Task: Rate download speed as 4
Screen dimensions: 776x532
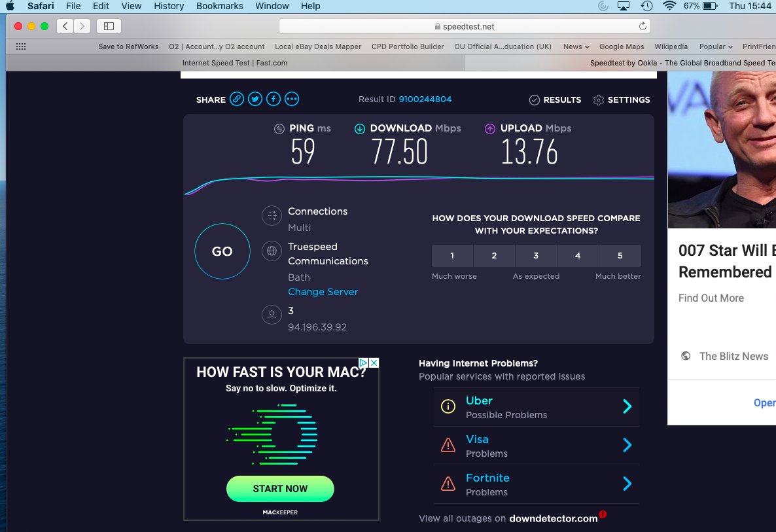Action: coord(578,256)
